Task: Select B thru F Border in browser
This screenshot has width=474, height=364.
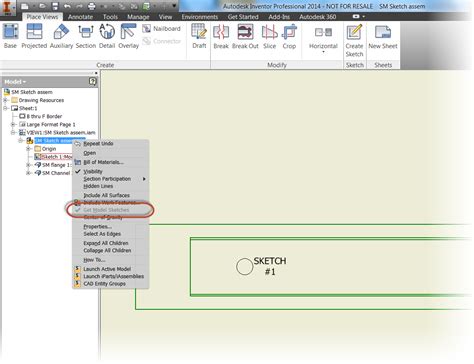Action: [x=41, y=116]
